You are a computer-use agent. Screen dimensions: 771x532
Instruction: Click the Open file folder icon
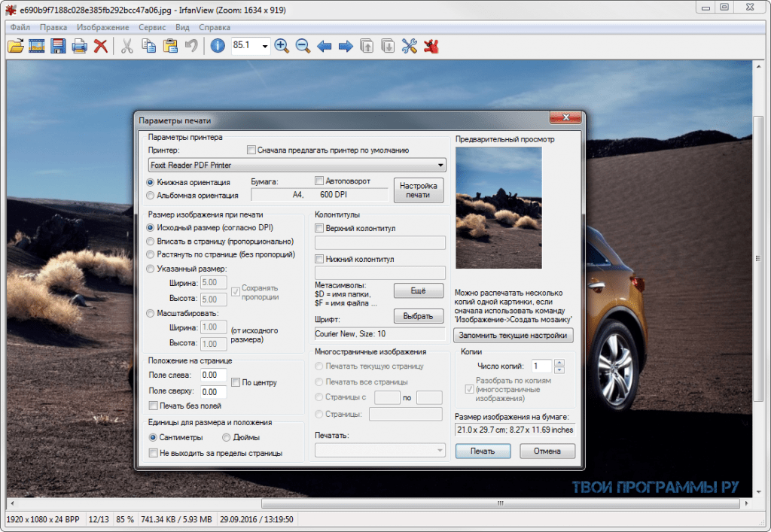pos(15,47)
